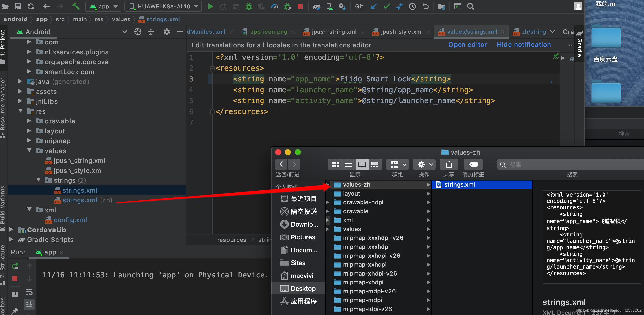The image size is (644, 315).
Task: Click the Search Everywhere magnifier icon
Action: 470,6
